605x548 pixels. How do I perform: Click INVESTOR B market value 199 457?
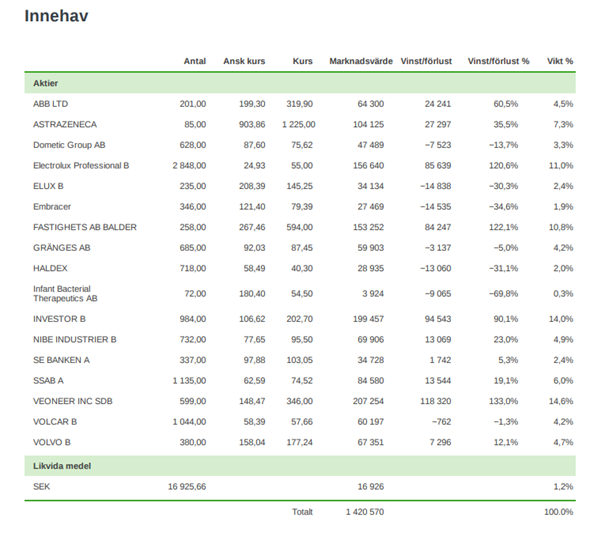point(368,319)
